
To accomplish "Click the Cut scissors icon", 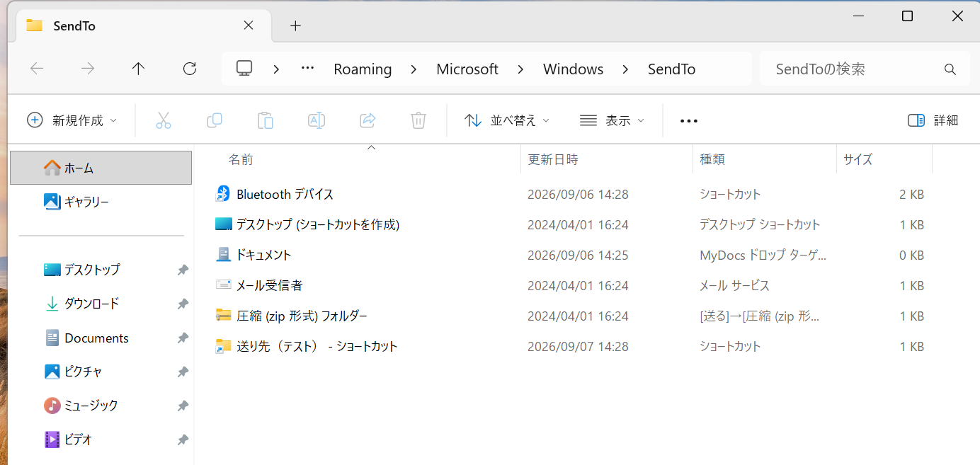I will pos(164,120).
